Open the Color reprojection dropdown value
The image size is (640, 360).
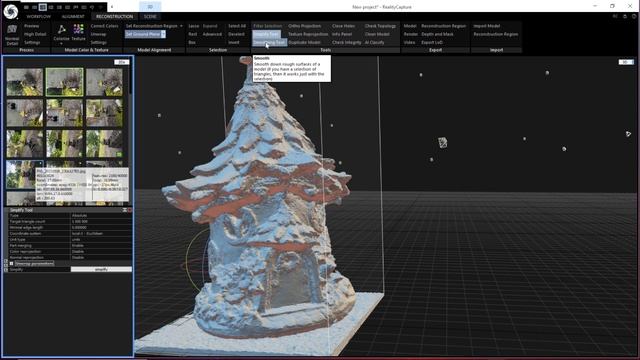(101, 251)
